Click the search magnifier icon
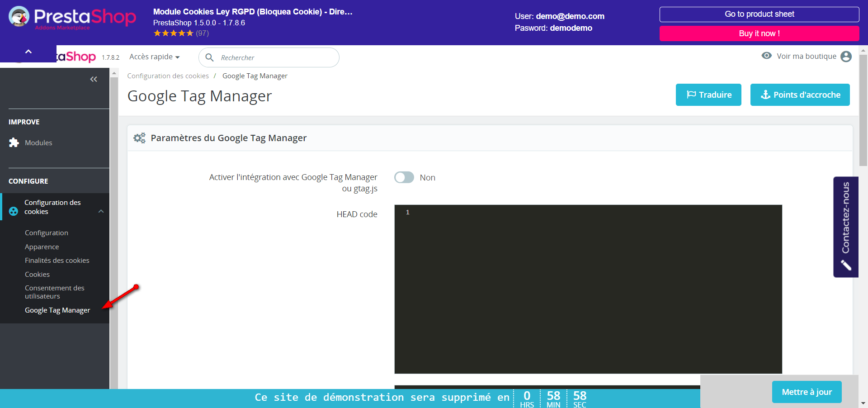Image resolution: width=868 pixels, height=408 pixels. [209, 57]
